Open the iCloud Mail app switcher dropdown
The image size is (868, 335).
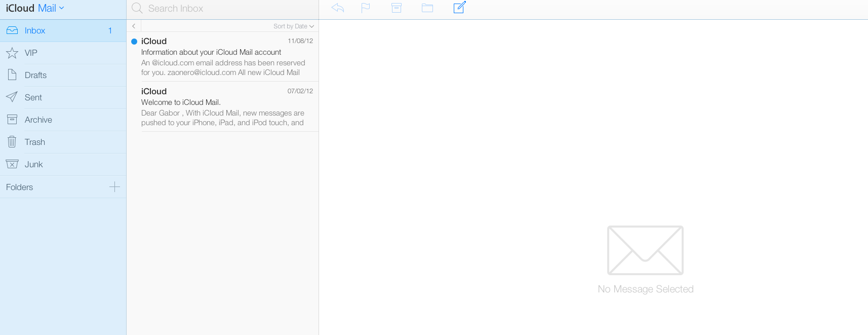tap(35, 8)
